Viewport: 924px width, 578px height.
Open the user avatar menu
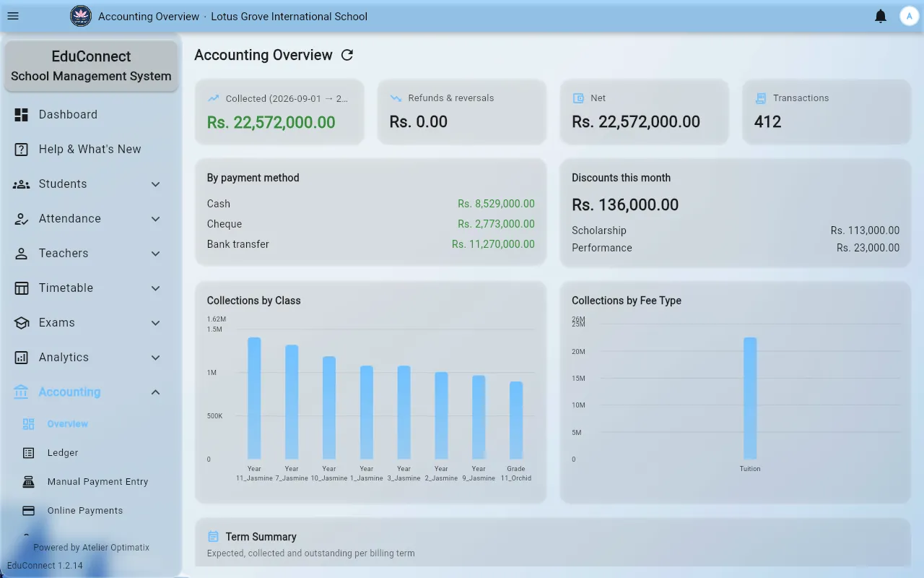(909, 16)
